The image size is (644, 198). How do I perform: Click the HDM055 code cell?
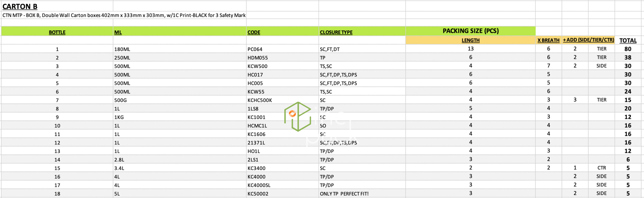pos(258,58)
